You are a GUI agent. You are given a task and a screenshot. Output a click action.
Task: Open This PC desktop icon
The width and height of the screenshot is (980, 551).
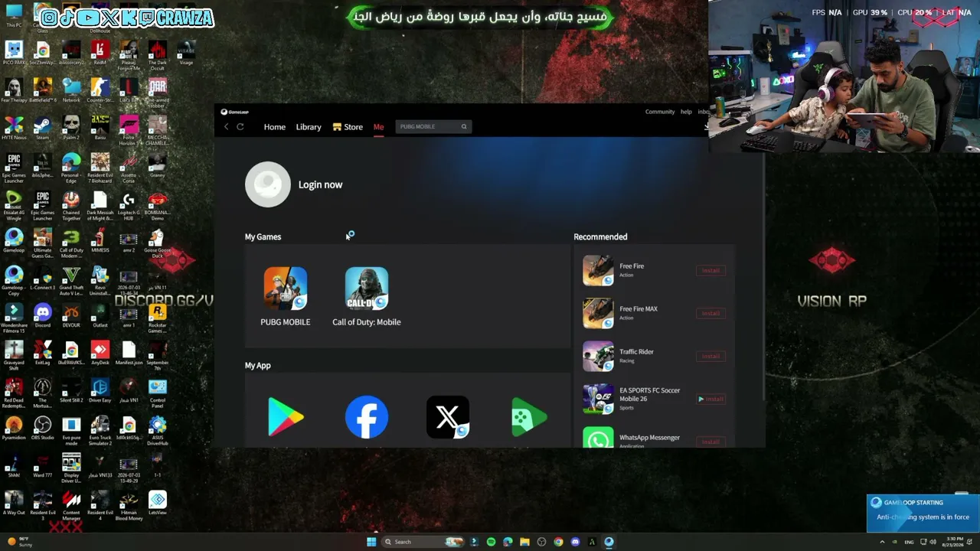(x=14, y=15)
